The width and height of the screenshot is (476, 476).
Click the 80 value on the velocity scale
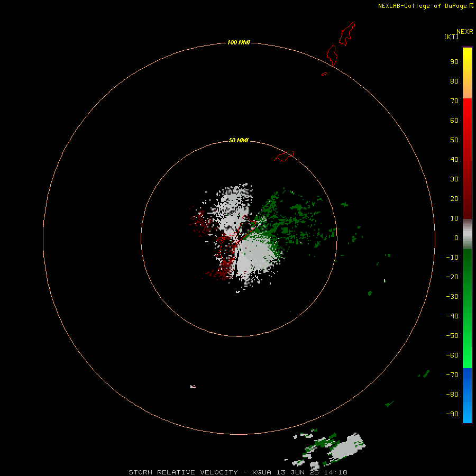click(x=454, y=81)
